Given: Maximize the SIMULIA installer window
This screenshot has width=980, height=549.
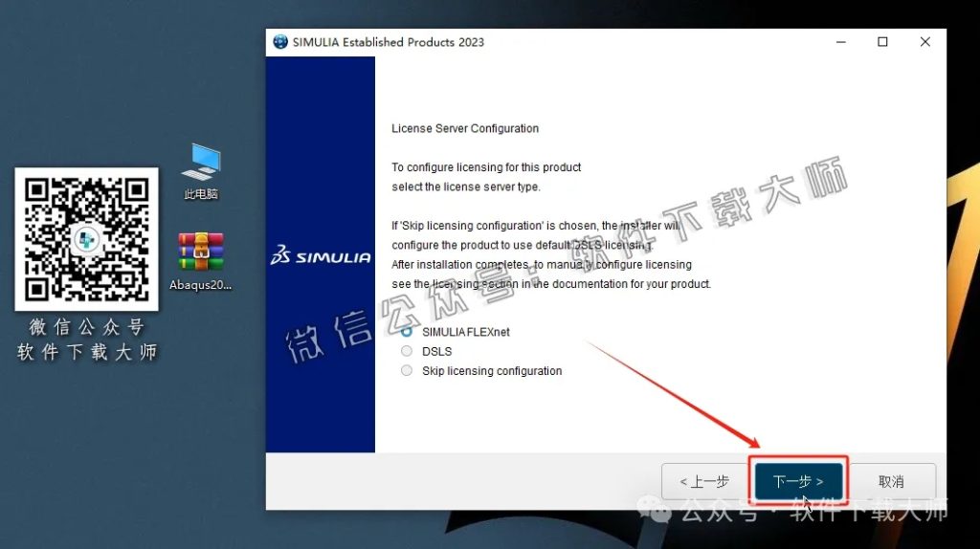Looking at the screenshot, I should click(882, 42).
